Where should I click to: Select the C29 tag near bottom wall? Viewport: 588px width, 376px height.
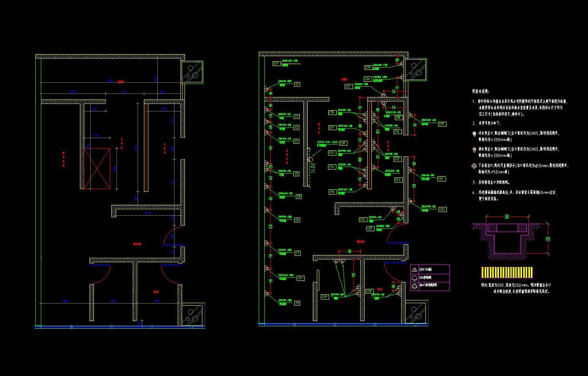pos(325,297)
